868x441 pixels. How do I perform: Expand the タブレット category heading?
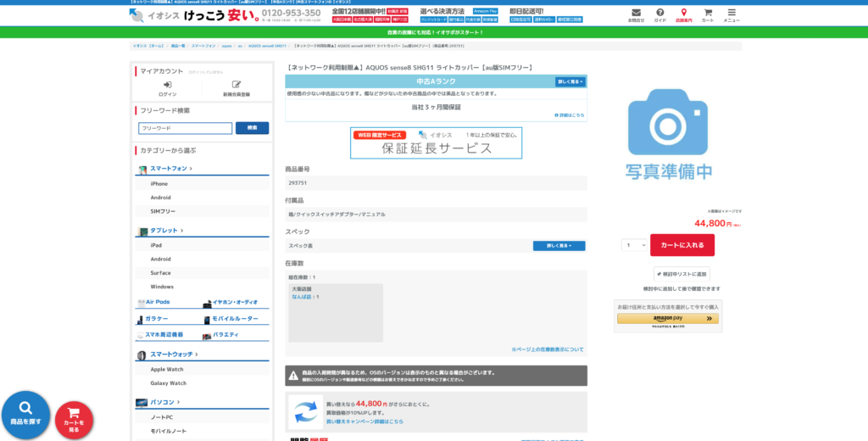tap(166, 231)
